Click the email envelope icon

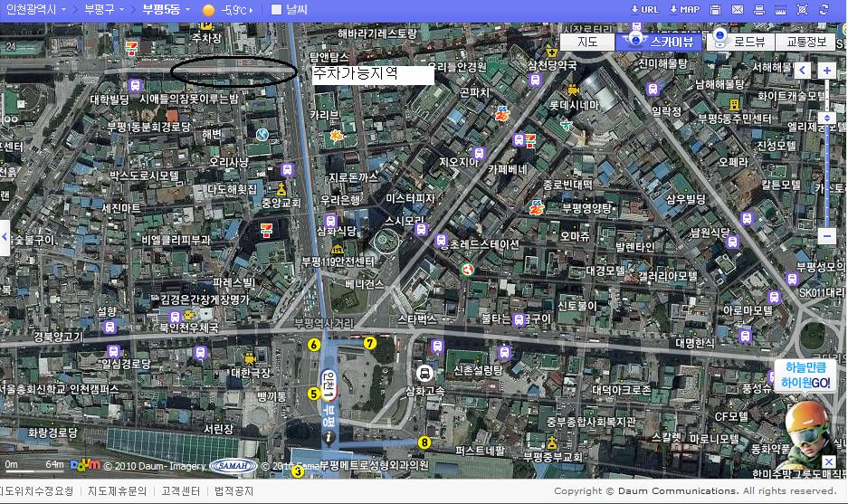coord(738,9)
